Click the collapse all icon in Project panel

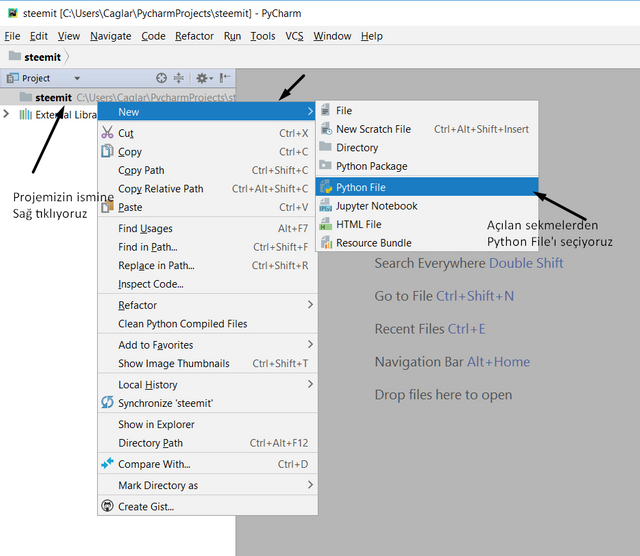[x=179, y=78]
